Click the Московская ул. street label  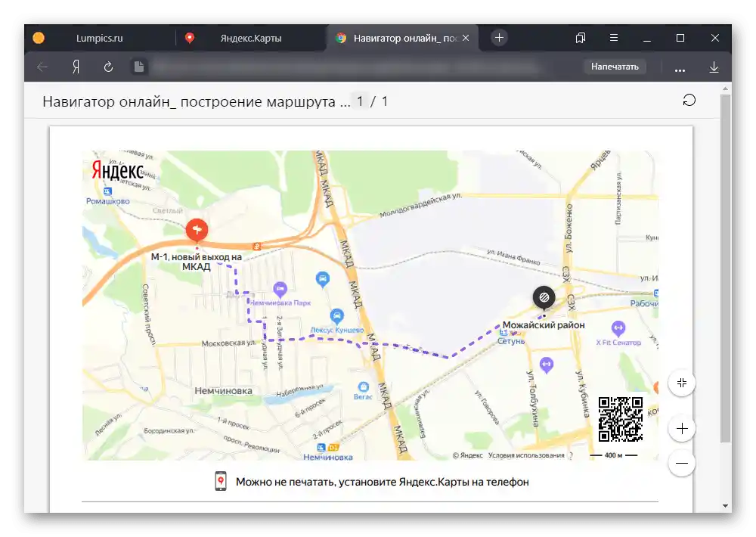click(229, 343)
